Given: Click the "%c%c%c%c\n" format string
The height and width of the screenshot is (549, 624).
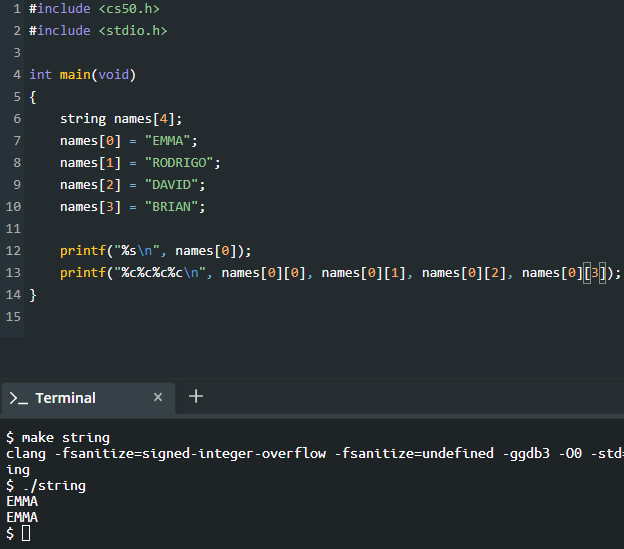Looking at the screenshot, I should coord(160,273).
